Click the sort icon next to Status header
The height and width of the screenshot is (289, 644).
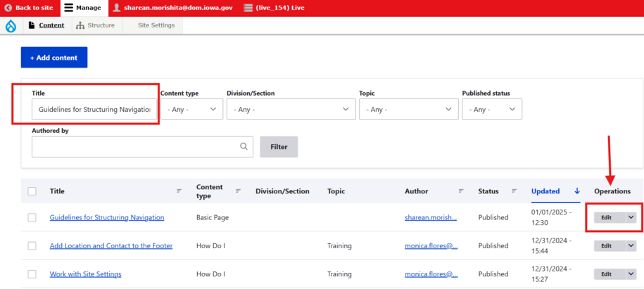514,191
